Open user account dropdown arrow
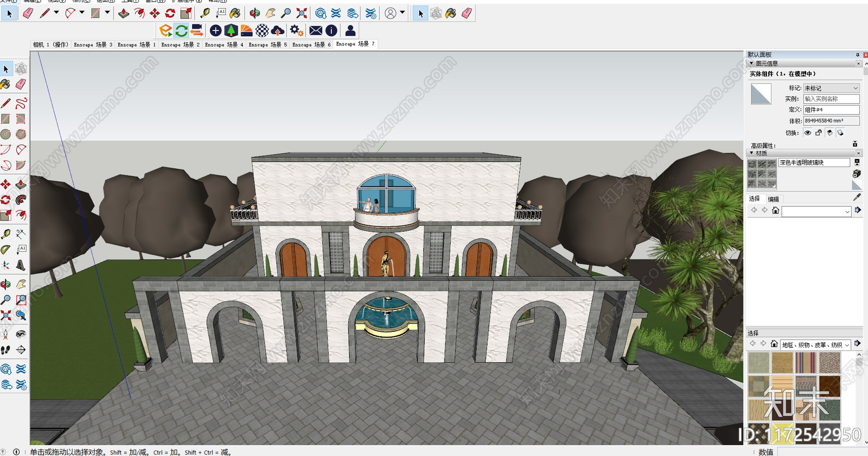Viewport: 868px width, 456px height. pyautogui.click(x=402, y=12)
